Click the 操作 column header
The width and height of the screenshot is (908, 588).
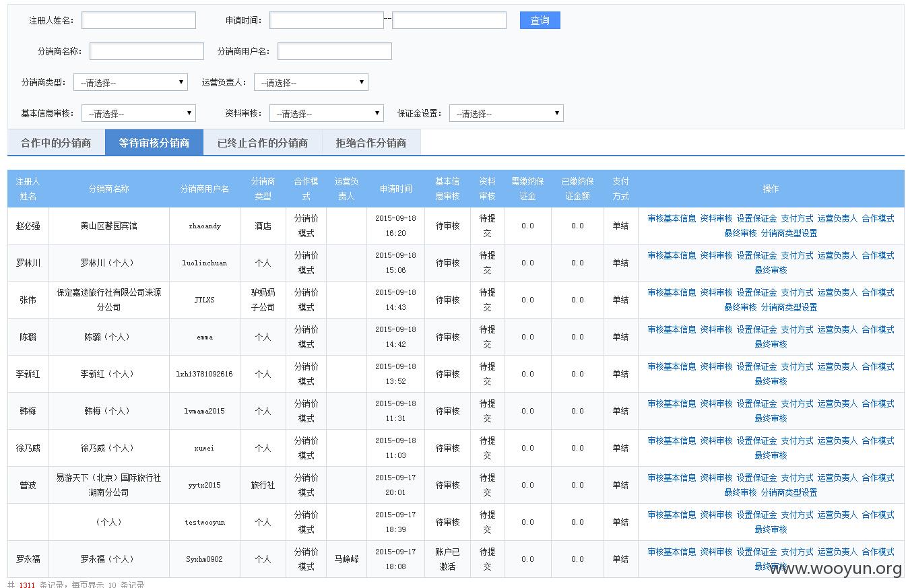771,189
